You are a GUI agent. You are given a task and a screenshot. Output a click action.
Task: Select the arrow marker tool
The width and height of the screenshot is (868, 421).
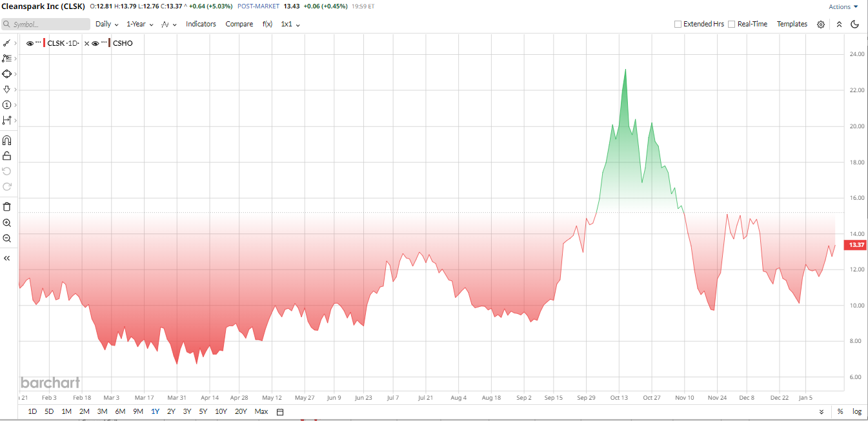coord(6,89)
